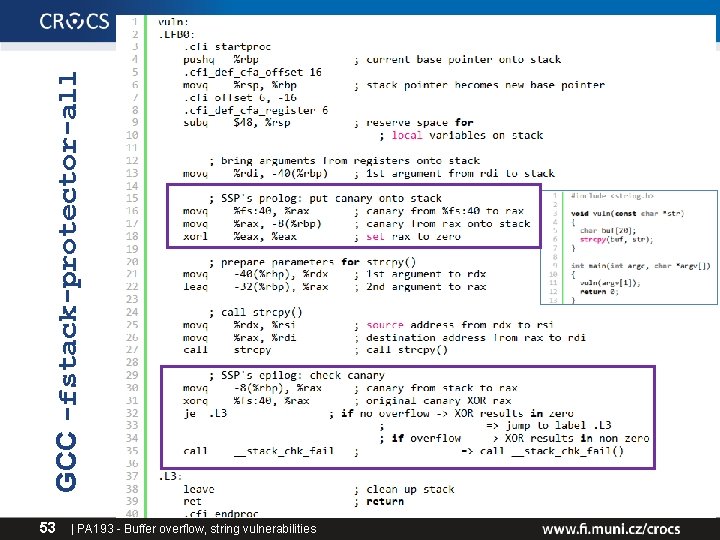Select comment 'canary from %fs:40 to rax'

click(x=445, y=211)
